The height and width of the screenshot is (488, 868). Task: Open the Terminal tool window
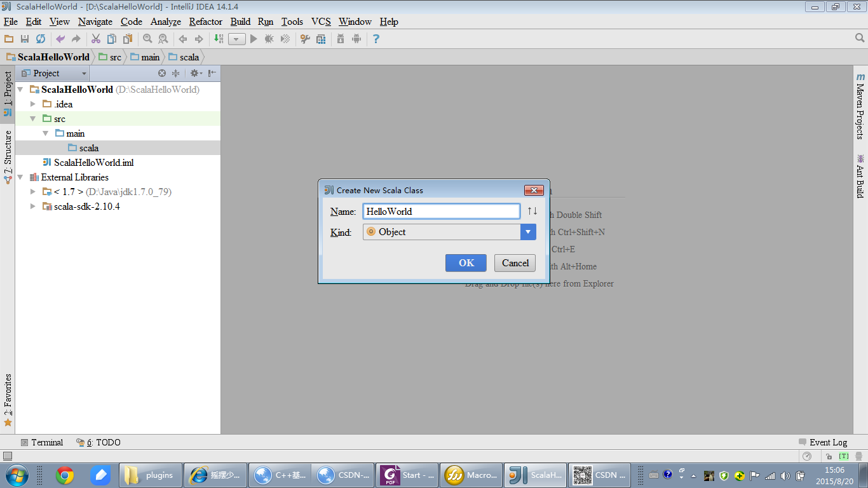point(42,442)
